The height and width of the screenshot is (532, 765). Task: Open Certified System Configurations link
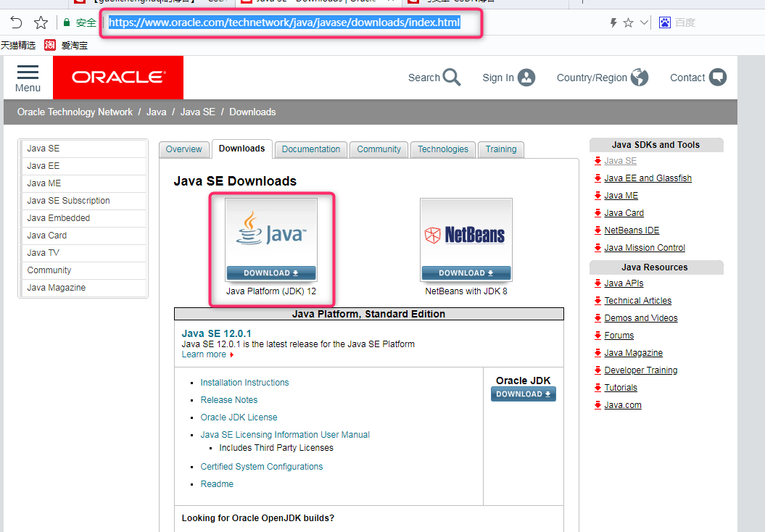coord(262,467)
